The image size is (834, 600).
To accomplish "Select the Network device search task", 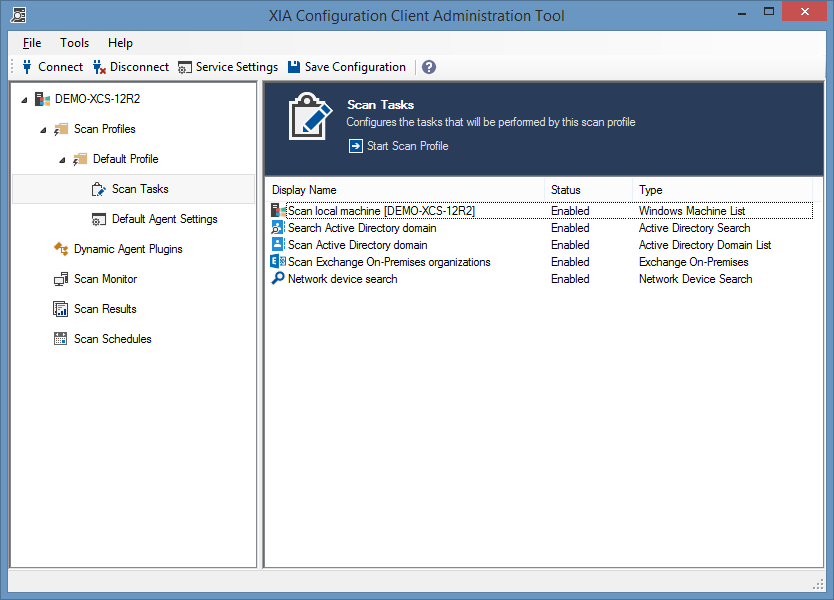I will [343, 279].
